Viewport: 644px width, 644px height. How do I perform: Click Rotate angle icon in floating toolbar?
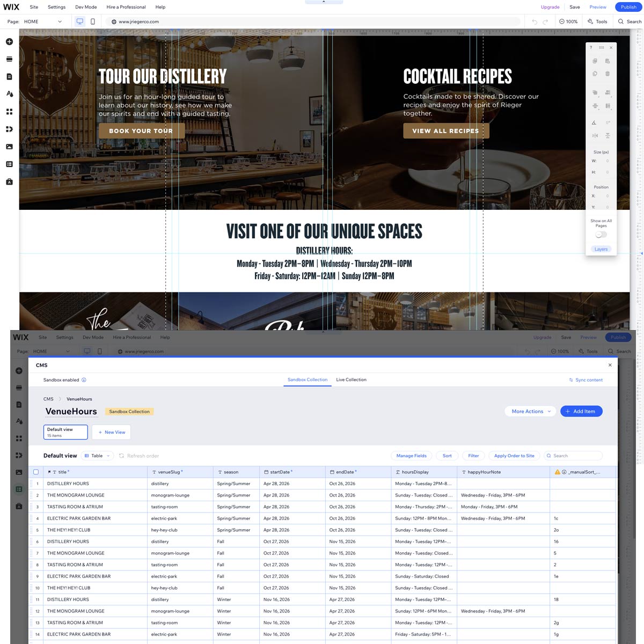click(594, 123)
